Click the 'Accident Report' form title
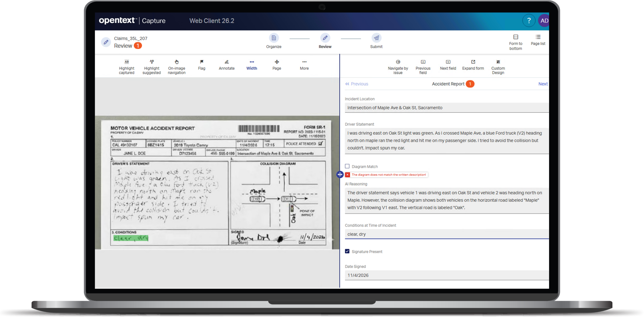 click(x=448, y=84)
